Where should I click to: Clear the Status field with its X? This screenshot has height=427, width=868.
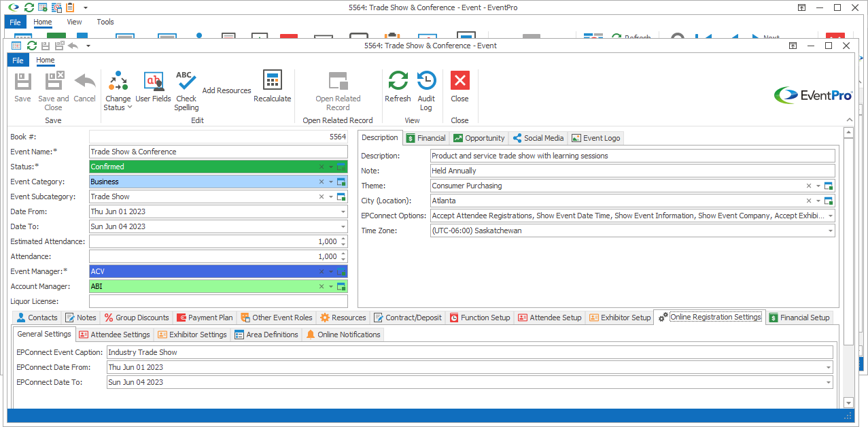[322, 167]
